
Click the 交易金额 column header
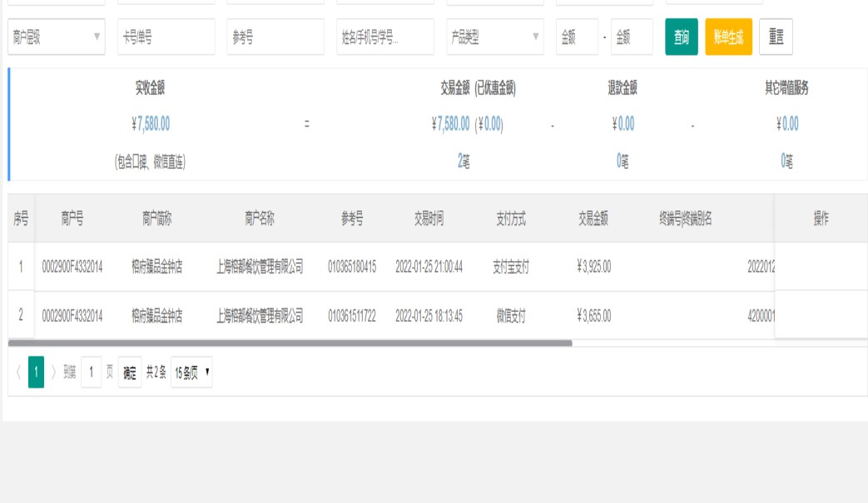click(x=593, y=219)
